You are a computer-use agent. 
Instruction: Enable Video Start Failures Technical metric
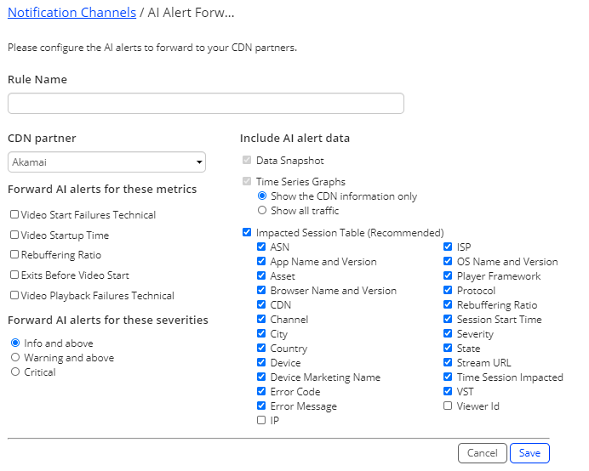(x=14, y=214)
